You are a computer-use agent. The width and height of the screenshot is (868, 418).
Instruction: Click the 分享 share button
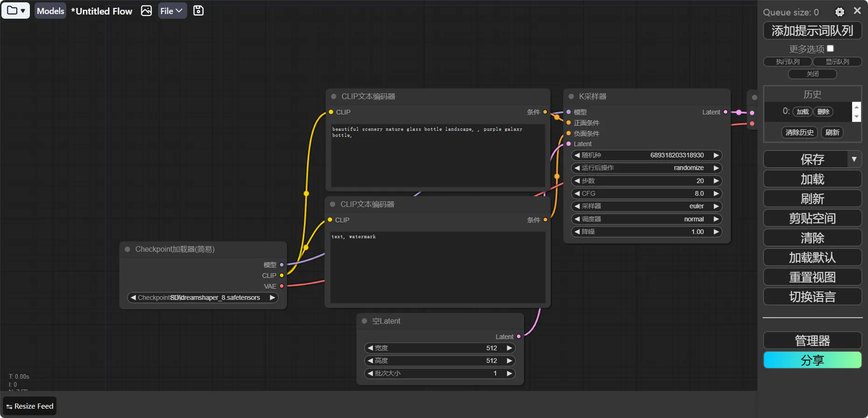[x=812, y=360]
